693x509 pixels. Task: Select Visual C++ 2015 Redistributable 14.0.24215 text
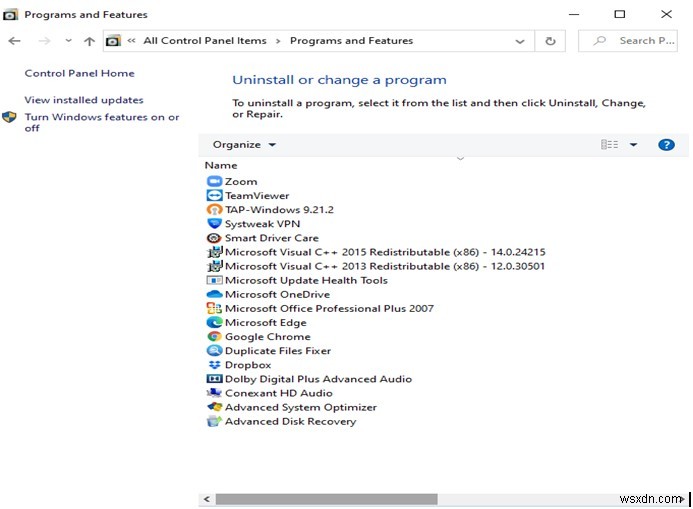coord(385,252)
